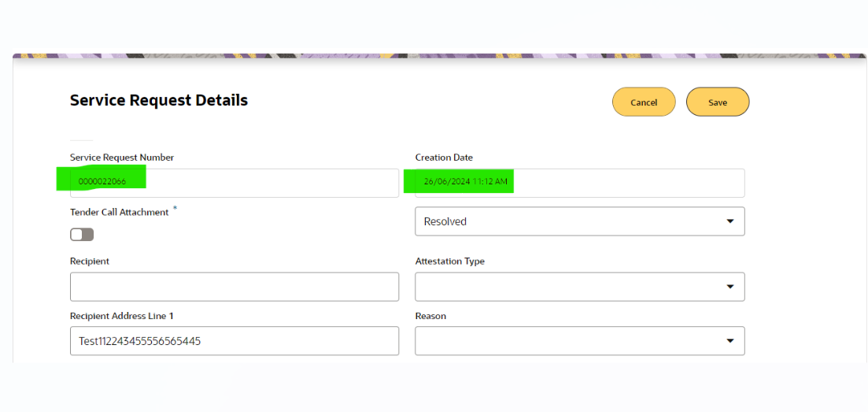Click the Creation Date field
868x412 pixels.
(x=580, y=183)
